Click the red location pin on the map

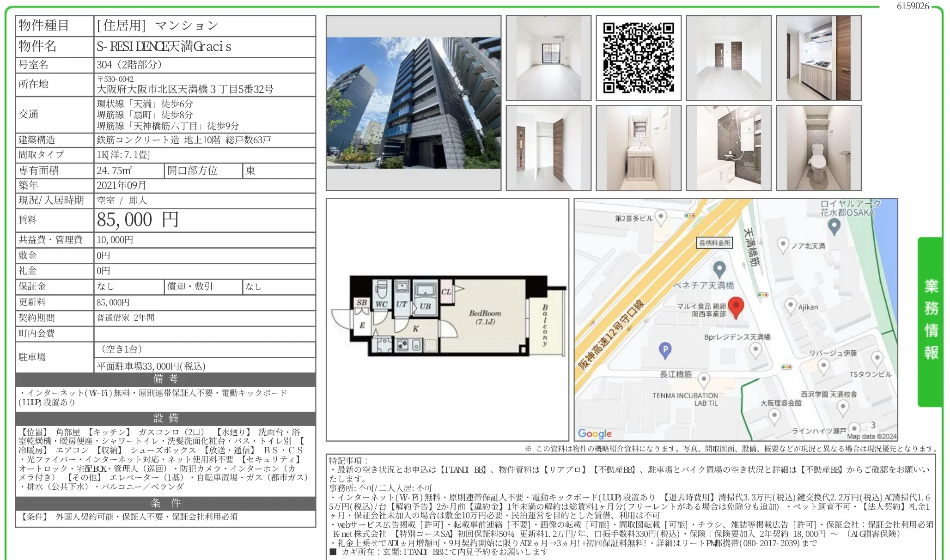click(x=736, y=307)
